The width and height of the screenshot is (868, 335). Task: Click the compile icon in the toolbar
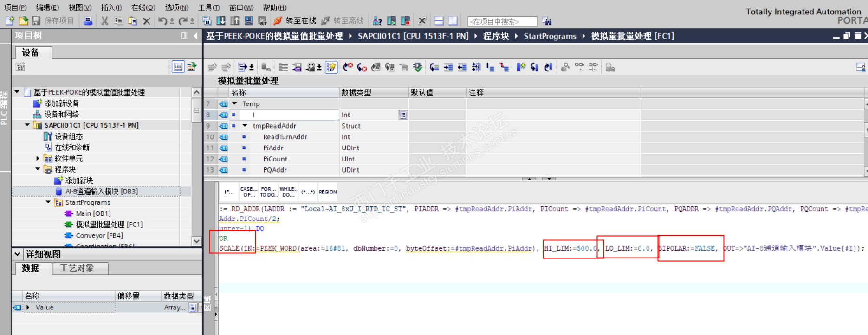pyautogui.click(x=207, y=21)
